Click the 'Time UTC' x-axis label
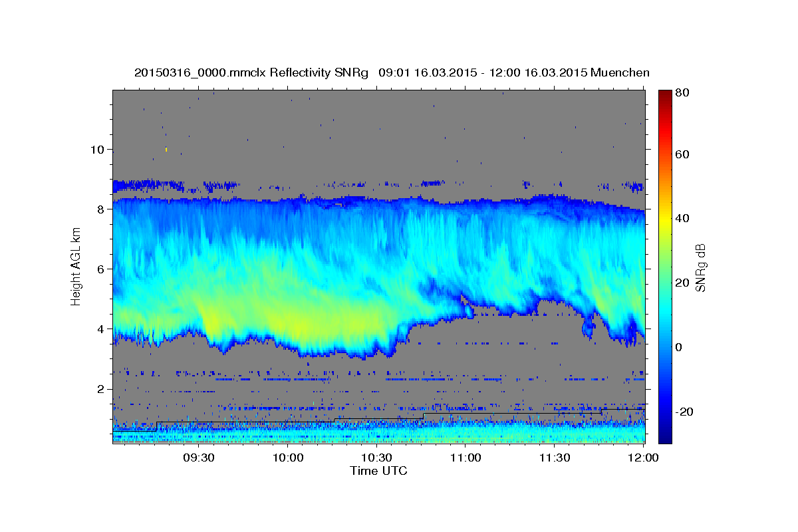Viewport: 798px width, 532px height. click(x=378, y=471)
